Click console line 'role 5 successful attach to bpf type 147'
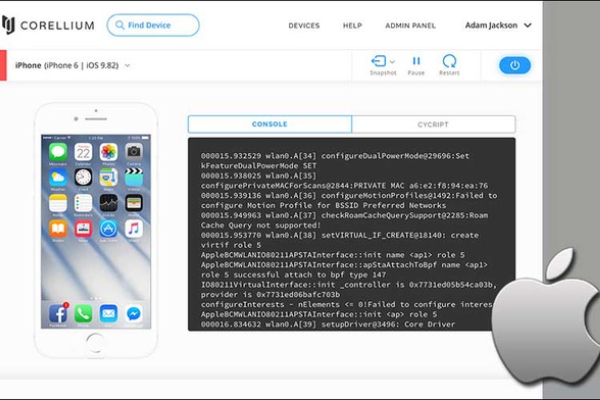Screen dimensions: 600x400 (293, 274)
